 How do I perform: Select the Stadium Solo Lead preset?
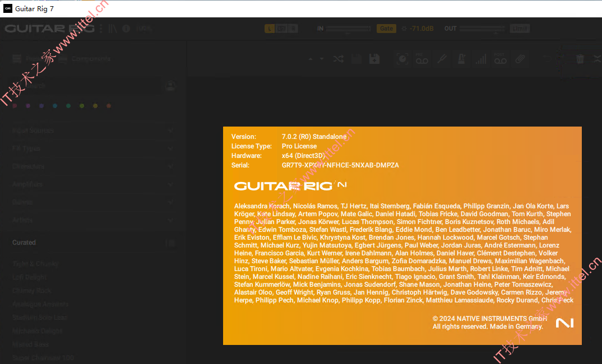(40, 317)
